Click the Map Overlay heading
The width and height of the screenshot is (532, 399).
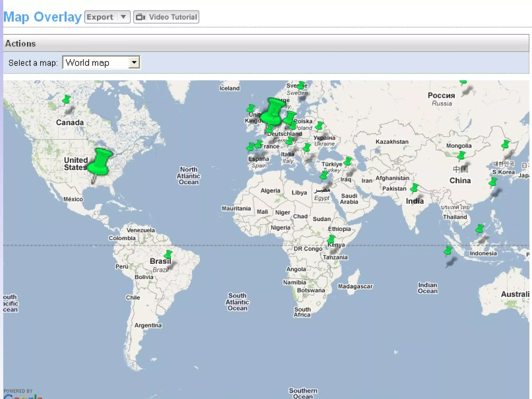42,17
